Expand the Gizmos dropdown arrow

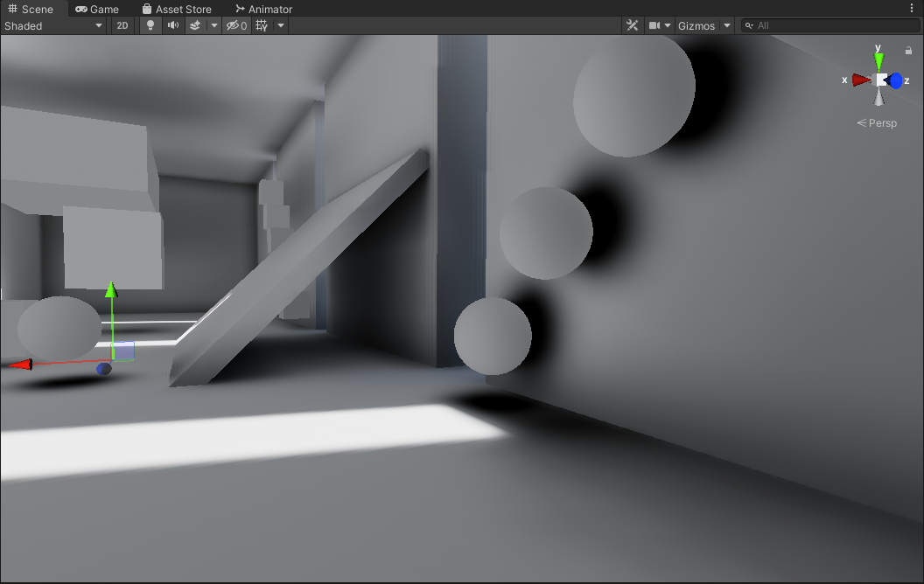click(726, 25)
